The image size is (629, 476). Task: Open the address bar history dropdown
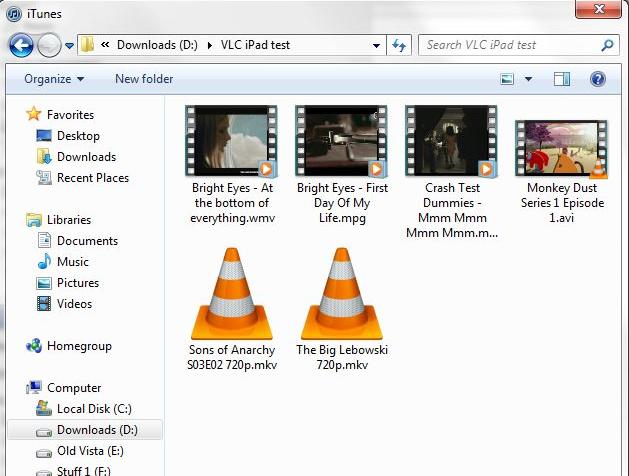point(376,46)
